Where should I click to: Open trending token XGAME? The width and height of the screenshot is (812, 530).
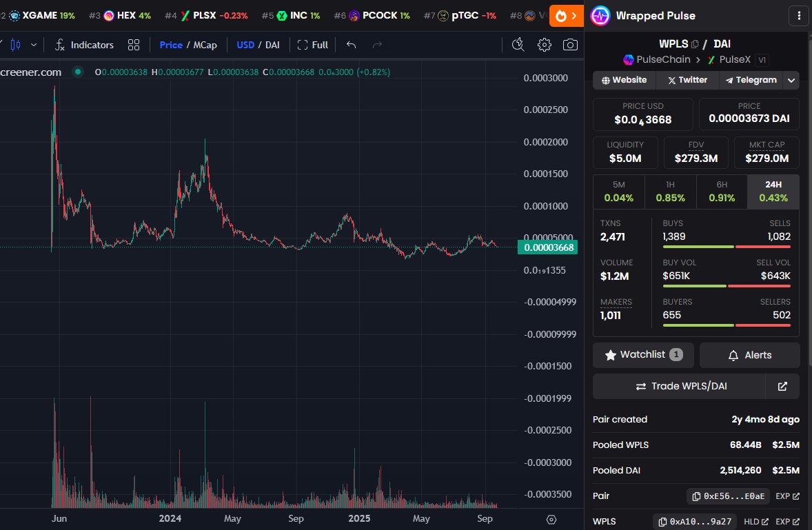coord(41,16)
